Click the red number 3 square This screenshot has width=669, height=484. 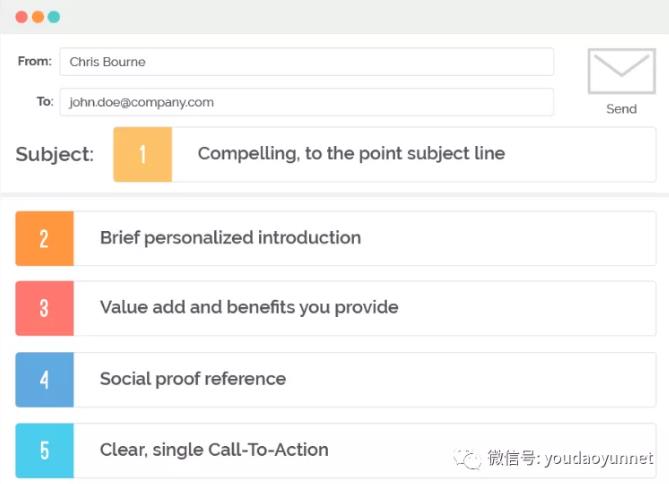click(44, 308)
